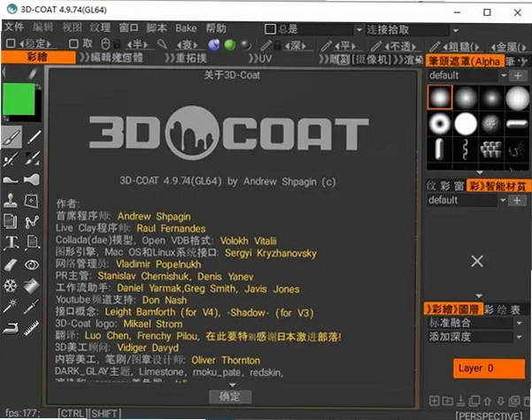Toggle the purple sphere channel button
532x420 pixels.
214,44
